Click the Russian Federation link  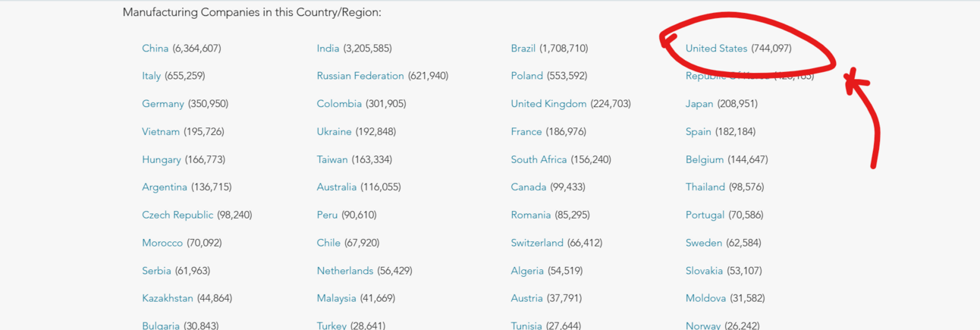360,76
